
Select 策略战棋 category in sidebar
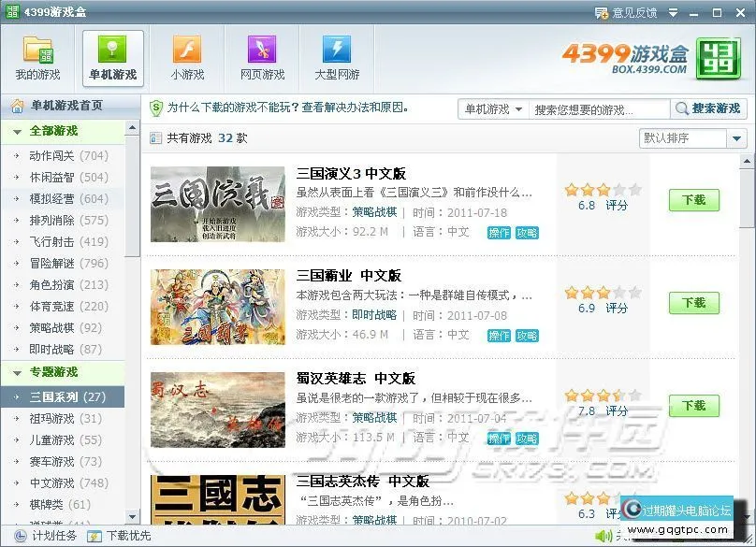[x=52, y=328]
